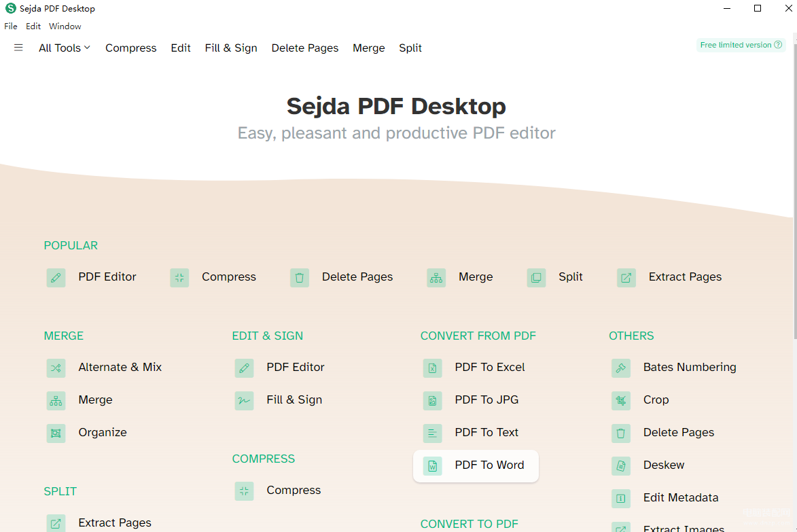797x532 pixels.
Task: Open Compress link under Popular
Action: pyautogui.click(x=229, y=277)
